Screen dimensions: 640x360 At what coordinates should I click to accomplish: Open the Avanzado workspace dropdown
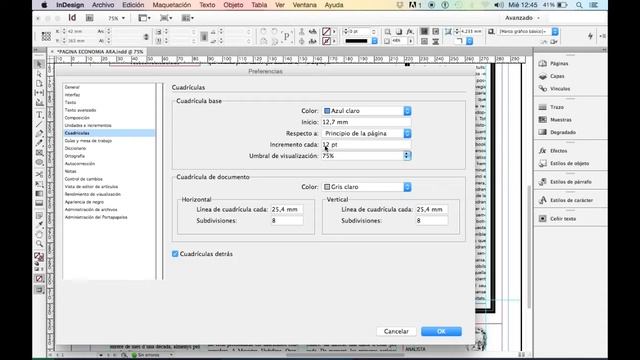click(522, 18)
